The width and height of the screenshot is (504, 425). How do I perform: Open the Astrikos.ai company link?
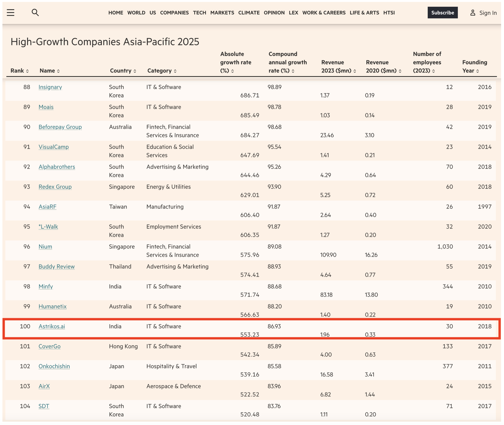coord(52,326)
